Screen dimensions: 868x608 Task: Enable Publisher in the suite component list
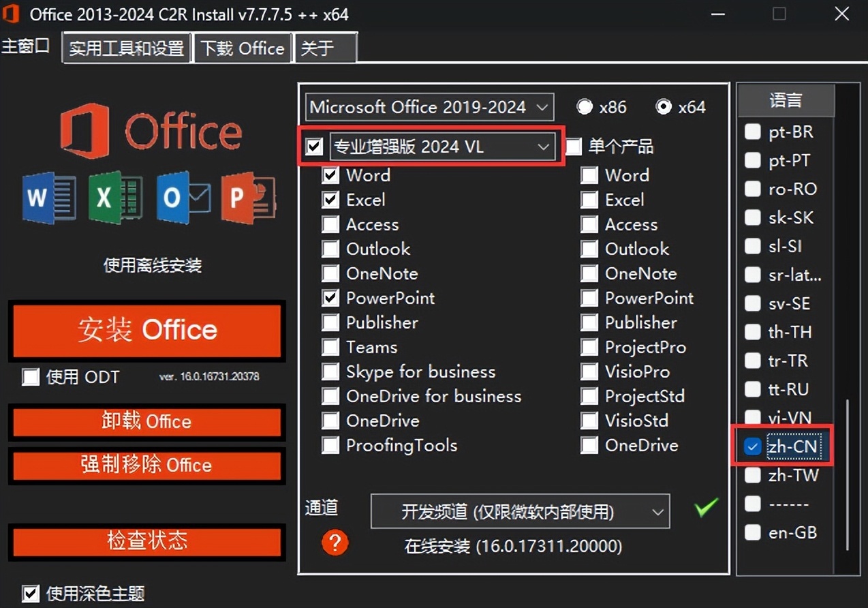click(x=330, y=322)
